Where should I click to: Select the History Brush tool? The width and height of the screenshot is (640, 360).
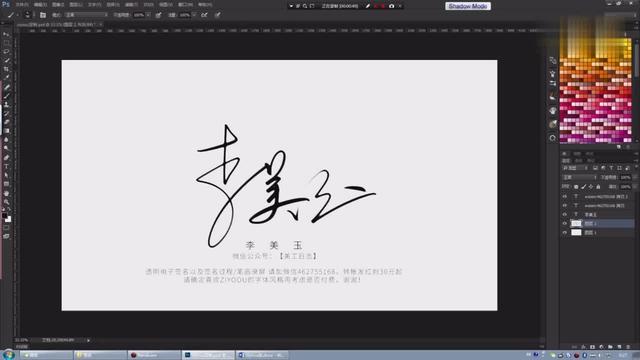click(x=6, y=113)
